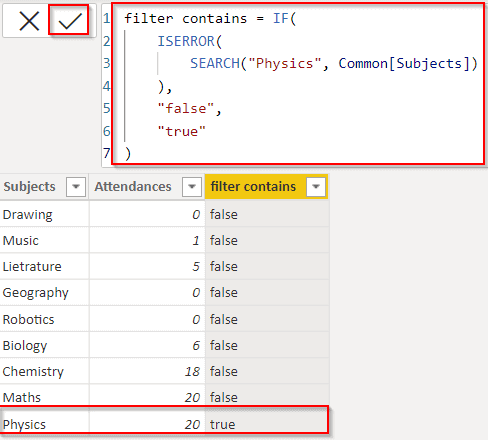Image resolution: width=488 pixels, height=440 pixels.
Task: Cancel the formula with the X icon
Action: pos(29,21)
